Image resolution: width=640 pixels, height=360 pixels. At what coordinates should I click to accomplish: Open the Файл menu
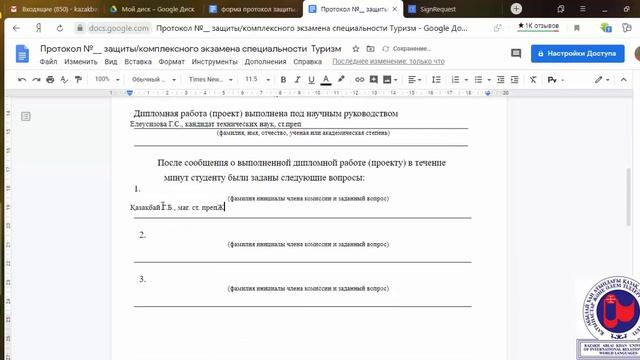(x=49, y=62)
